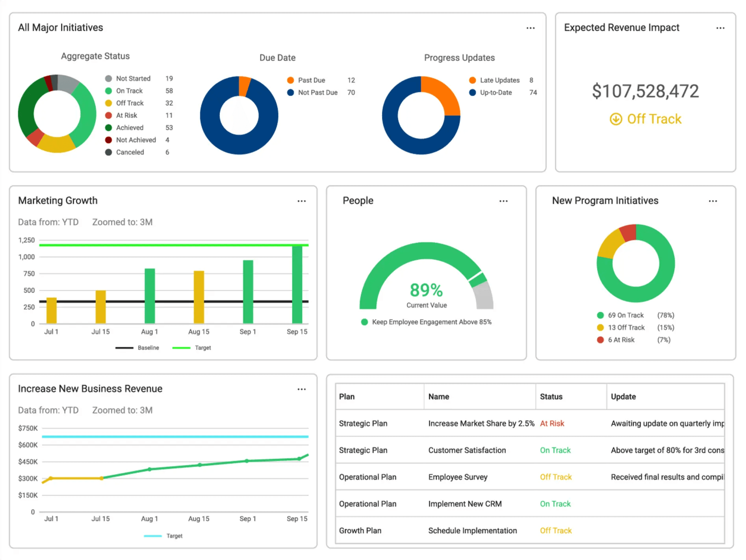
Task: Click At Risk status for Increase Market Share
Action: (552, 423)
